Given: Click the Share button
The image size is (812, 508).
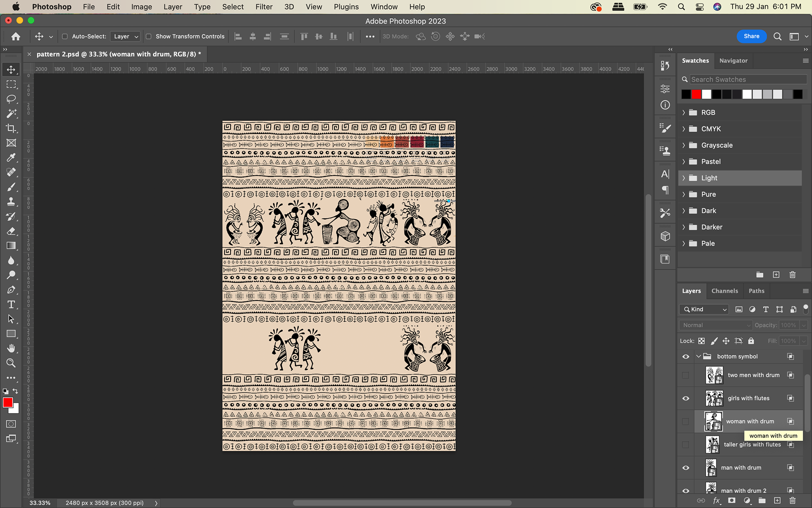Looking at the screenshot, I should [751, 36].
